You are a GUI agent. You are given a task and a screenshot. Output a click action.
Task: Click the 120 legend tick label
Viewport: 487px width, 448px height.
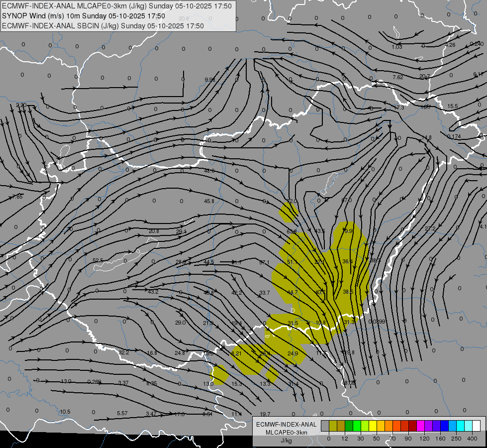click(x=424, y=439)
